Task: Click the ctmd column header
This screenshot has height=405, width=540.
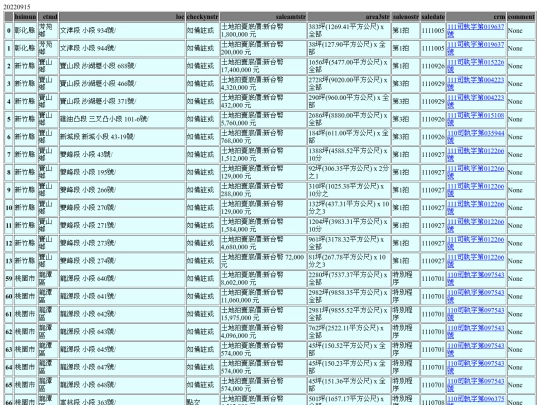Action: (x=48, y=17)
